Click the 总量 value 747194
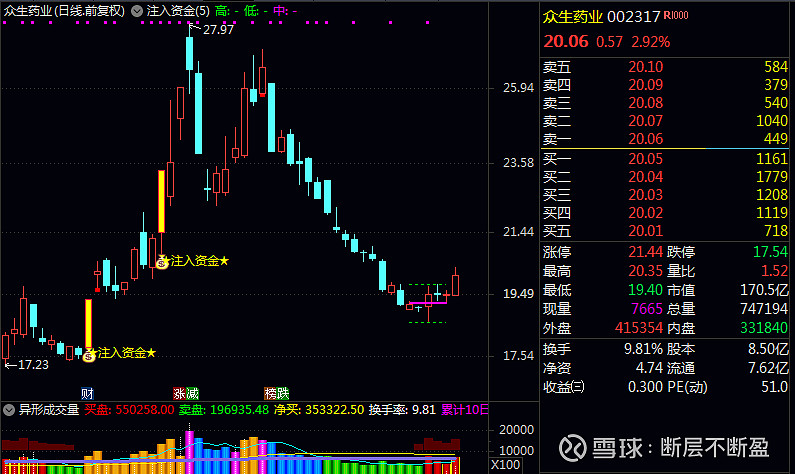This screenshot has height=474, width=795. click(x=764, y=309)
